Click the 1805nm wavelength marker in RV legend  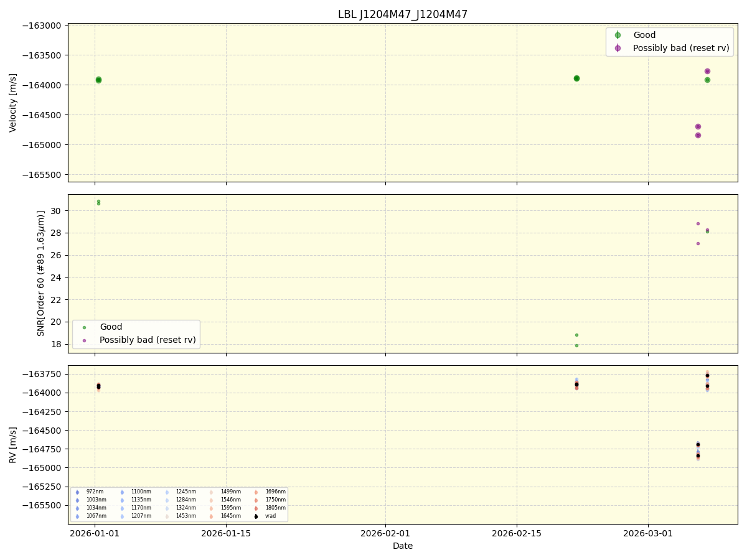tap(256, 507)
